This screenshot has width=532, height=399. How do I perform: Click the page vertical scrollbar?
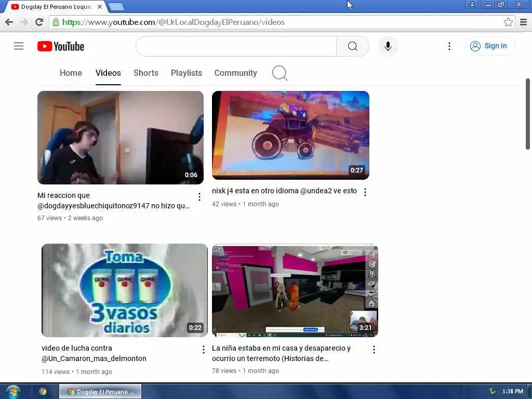[528, 114]
